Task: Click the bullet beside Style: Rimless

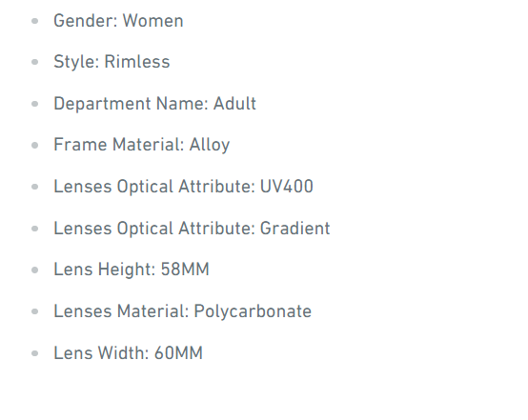Action: 34,62
